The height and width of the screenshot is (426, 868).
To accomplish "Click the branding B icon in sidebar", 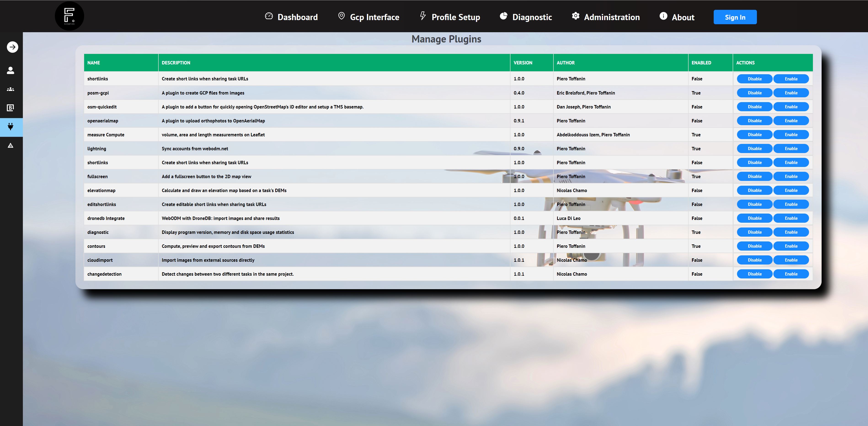I will (x=11, y=108).
